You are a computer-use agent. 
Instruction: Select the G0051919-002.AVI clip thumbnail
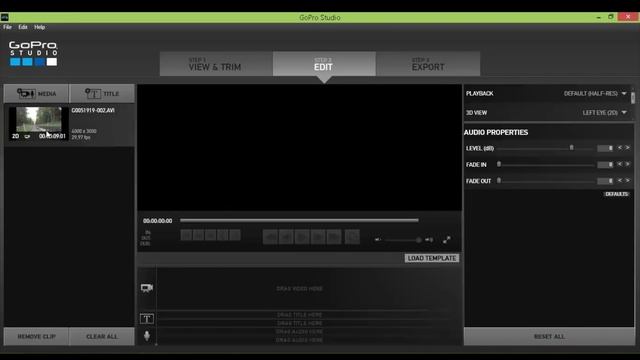(x=38, y=124)
